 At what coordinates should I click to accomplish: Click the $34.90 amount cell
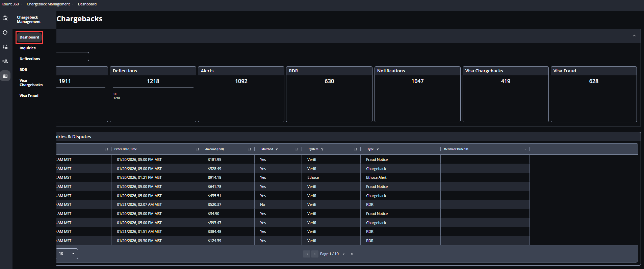(213, 214)
